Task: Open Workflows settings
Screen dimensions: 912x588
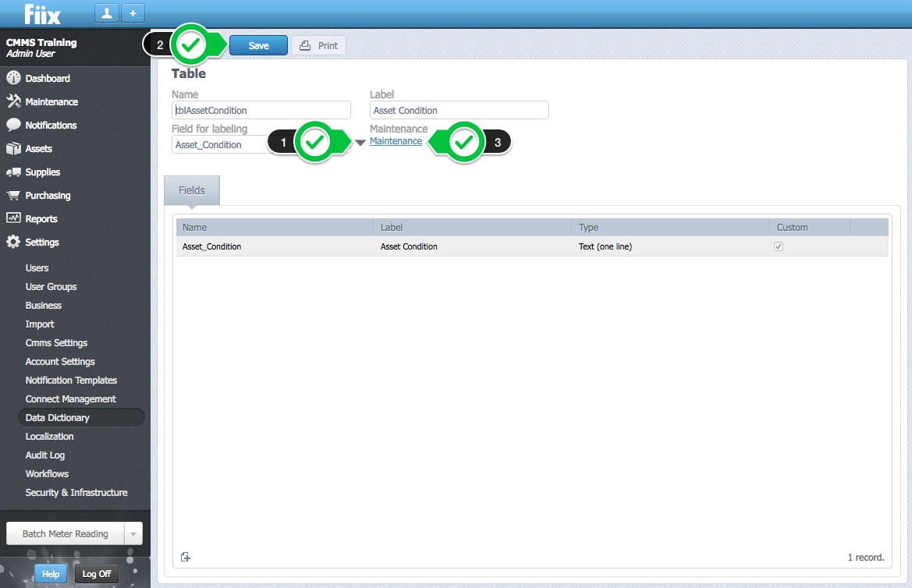Action: click(47, 474)
